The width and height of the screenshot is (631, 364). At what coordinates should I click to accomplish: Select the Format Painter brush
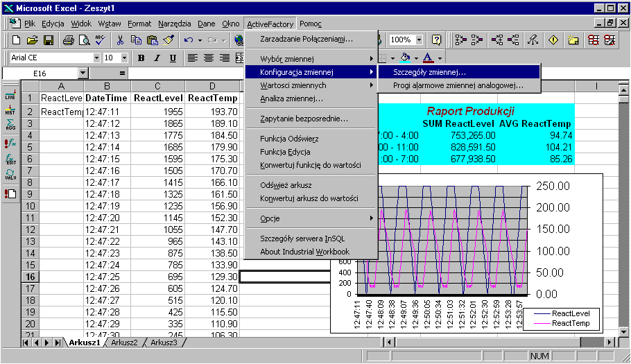168,40
